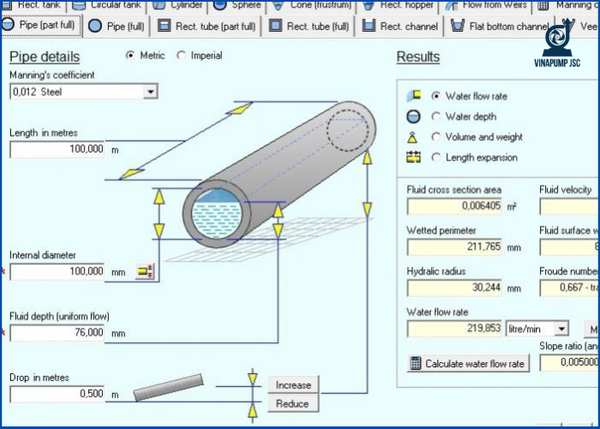Open the Flat bottom channel tab
The width and height of the screenshot is (600, 429).
click(x=500, y=26)
